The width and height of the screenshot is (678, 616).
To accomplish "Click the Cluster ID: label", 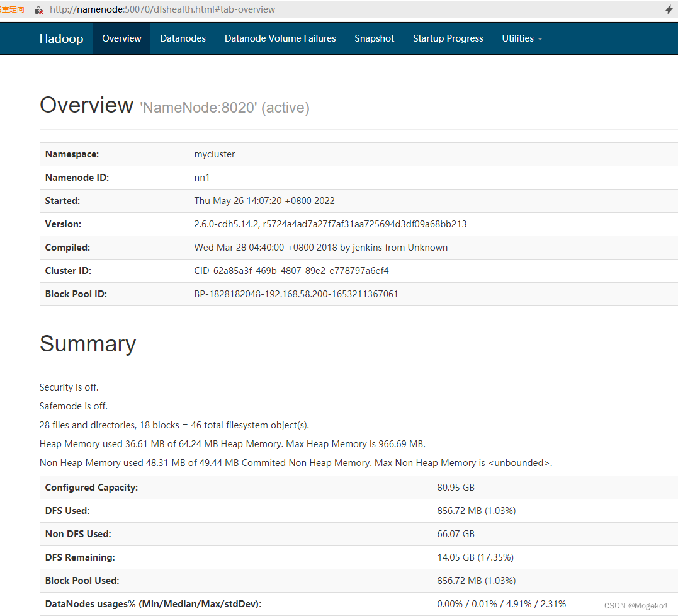I will click(69, 271).
